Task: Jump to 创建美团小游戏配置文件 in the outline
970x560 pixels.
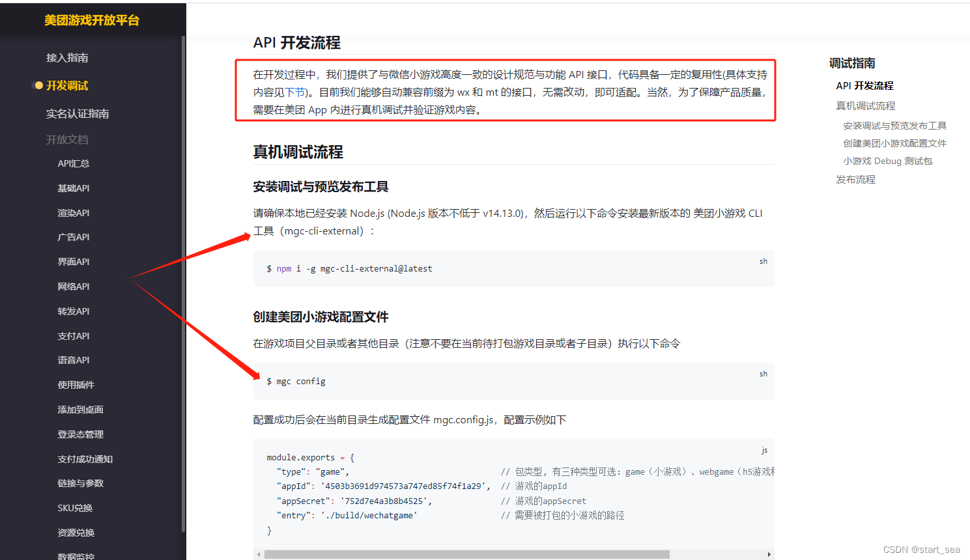Action: point(894,143)
